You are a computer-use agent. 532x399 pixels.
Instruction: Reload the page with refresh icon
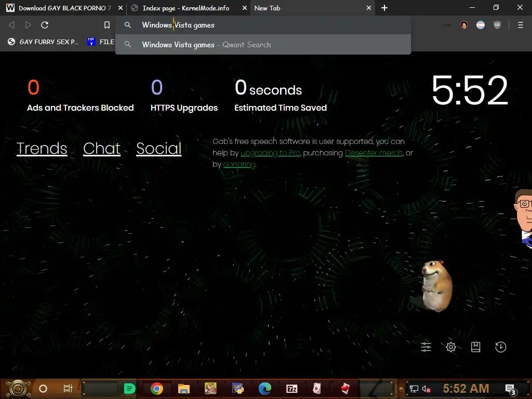point(45,25)
